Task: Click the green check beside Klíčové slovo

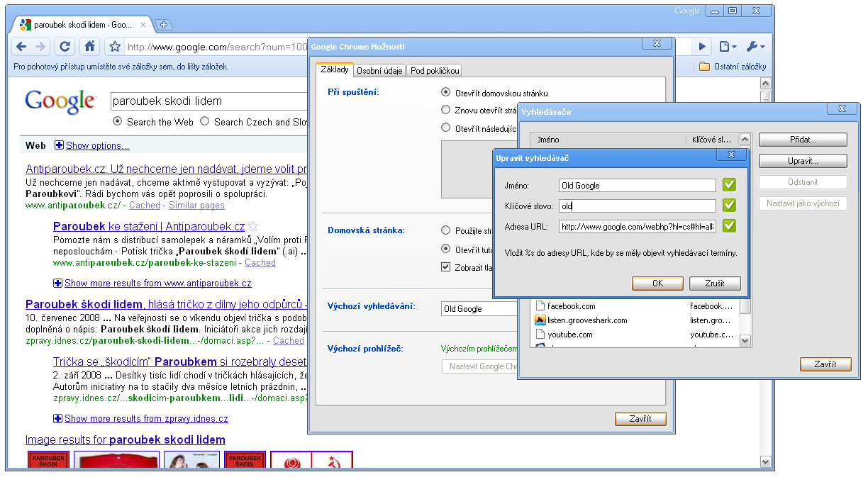Action: [x=729, y=206]
